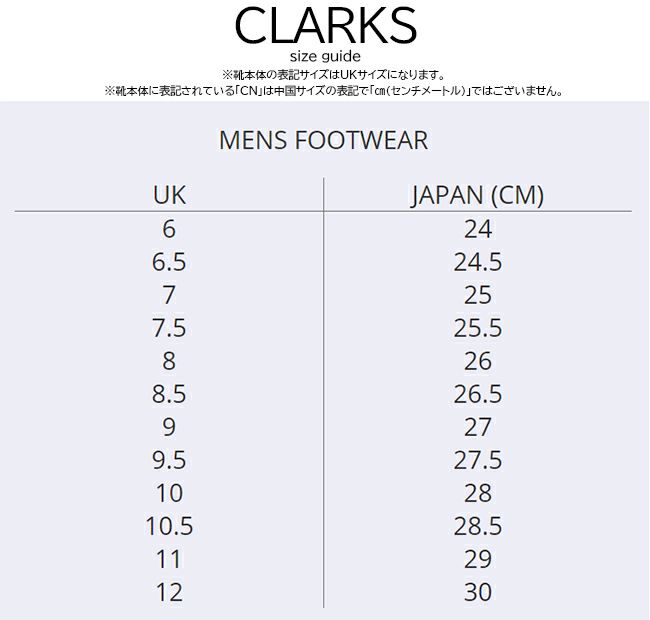Click the "size guide" subtitle text
Screen dimensions: 650x620
(325, 57)
